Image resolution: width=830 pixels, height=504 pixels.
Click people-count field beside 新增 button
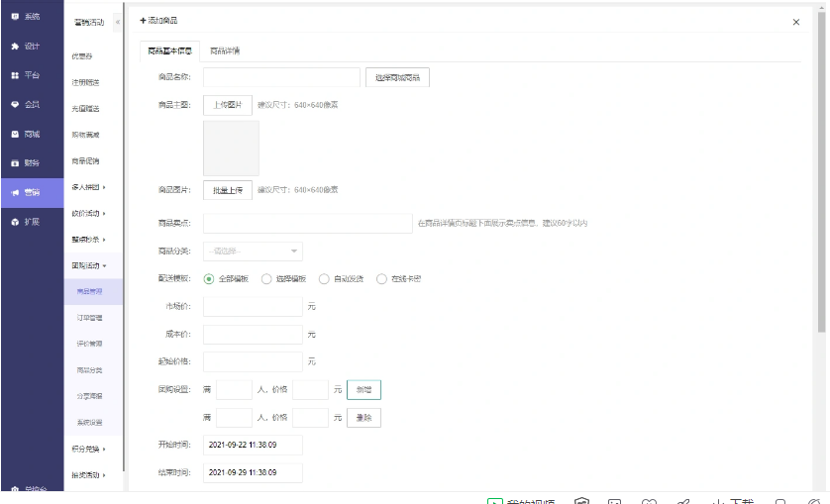(x=234, y=390)
